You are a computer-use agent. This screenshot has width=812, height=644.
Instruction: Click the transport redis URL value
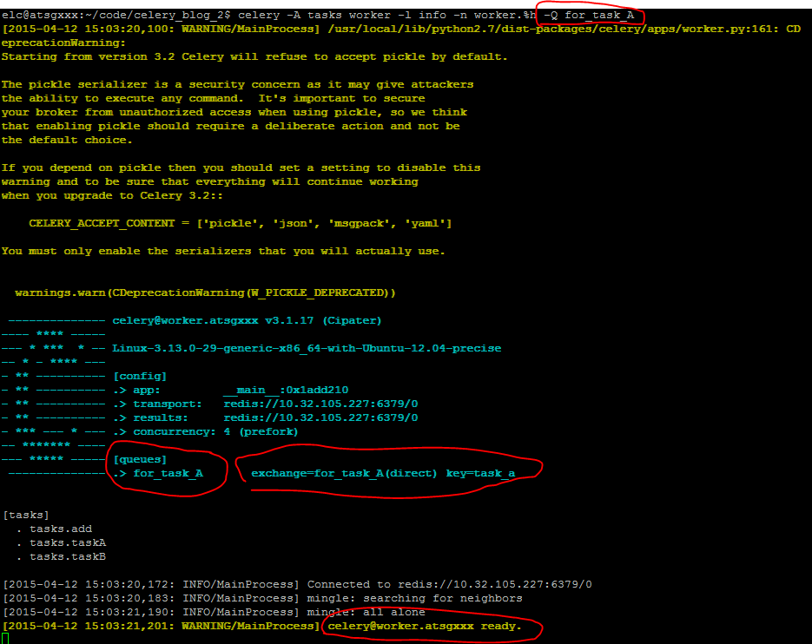pos(320,404)
